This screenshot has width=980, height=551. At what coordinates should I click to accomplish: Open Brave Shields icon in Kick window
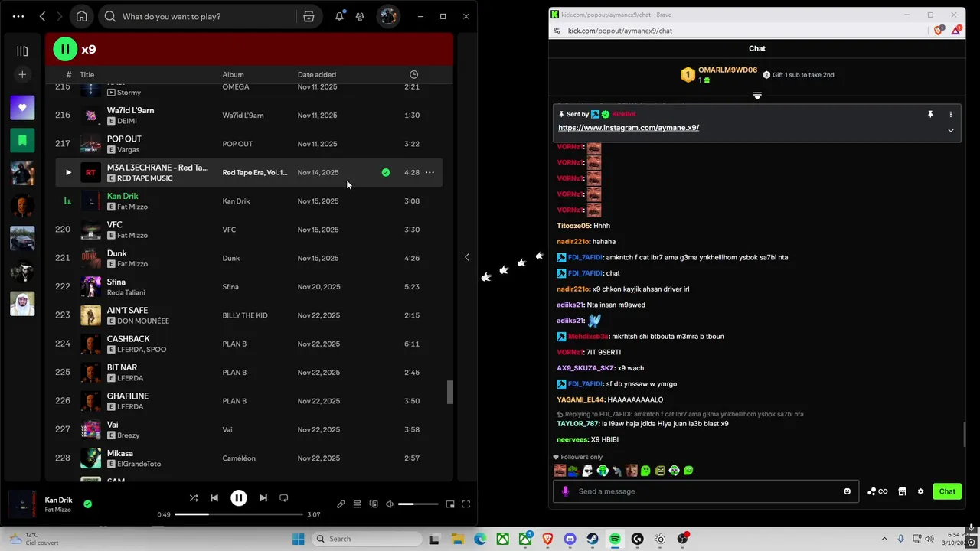[939, 31]
